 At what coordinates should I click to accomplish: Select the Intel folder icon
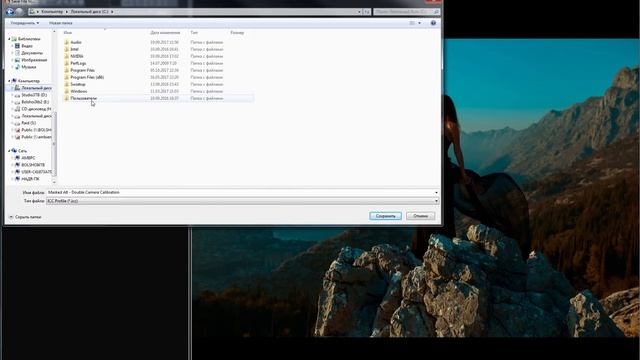tap(67, 49)
